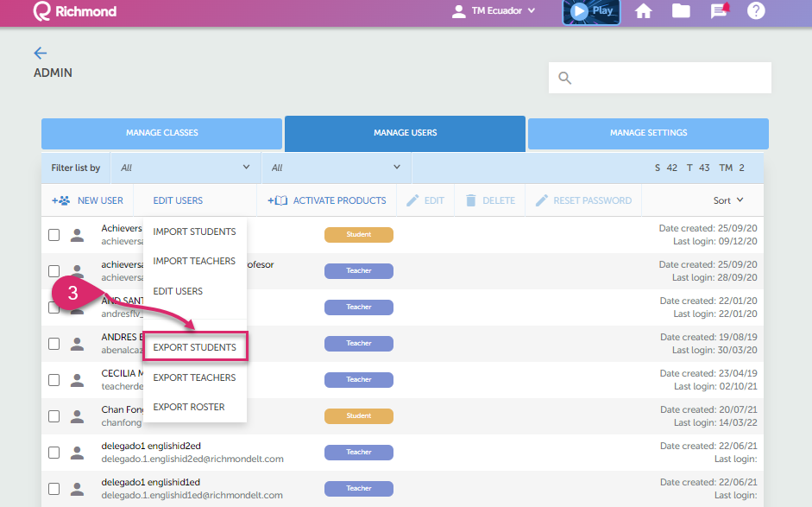
Task: Click the home icon in header
Action: pyautogui.click(x=643, y=11)
